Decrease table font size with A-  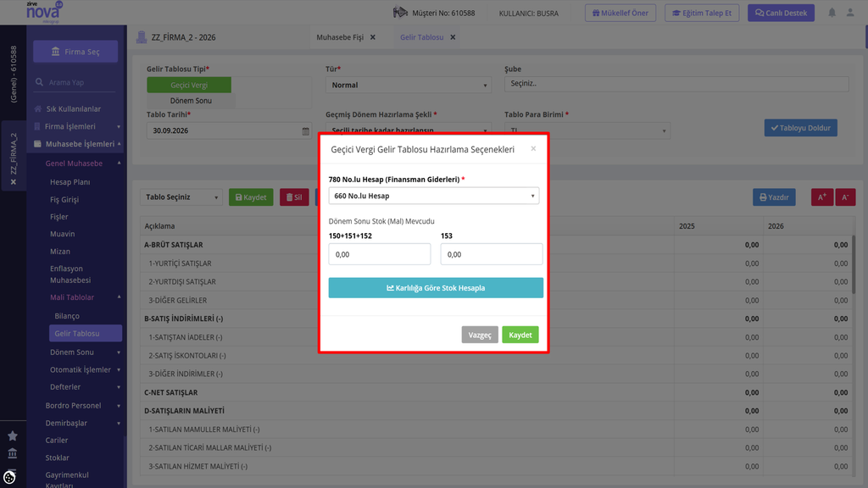click(x=845, y=197)
